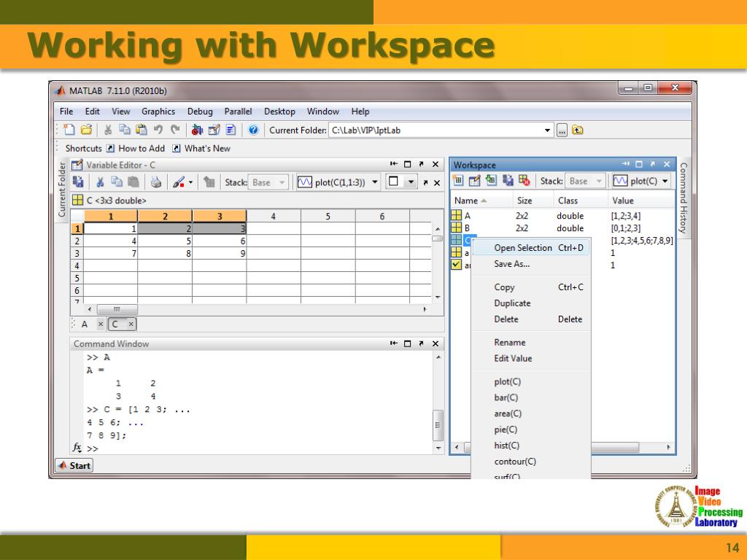Create a new variable in Workspace toolbar
Screen dimensions: 747x560
click(458, 181)
